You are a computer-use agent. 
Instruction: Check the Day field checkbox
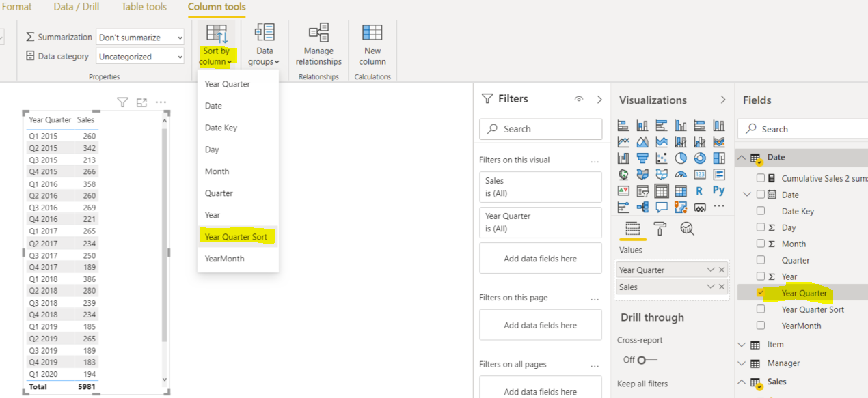[x=761, y=227]
